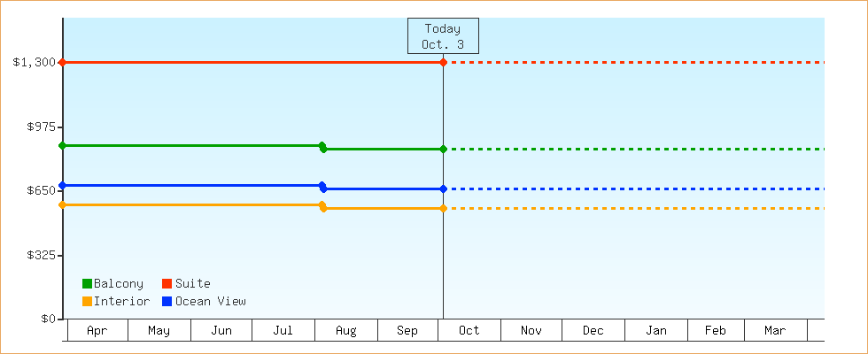Image resolution: width=868 pixels, height=354 pixels.
Task: Choose the Oct month label
Action: pyautogui.click(x=469, y=331)
